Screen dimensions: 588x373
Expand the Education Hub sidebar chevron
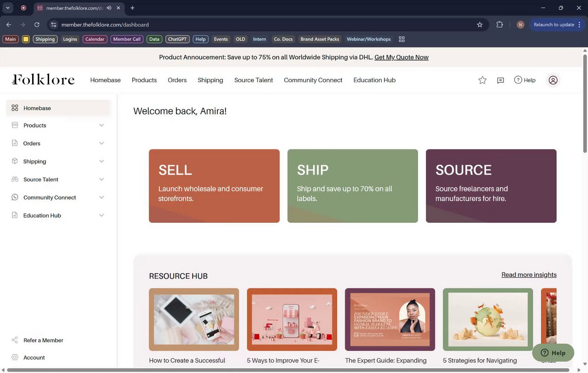[102, 215]
